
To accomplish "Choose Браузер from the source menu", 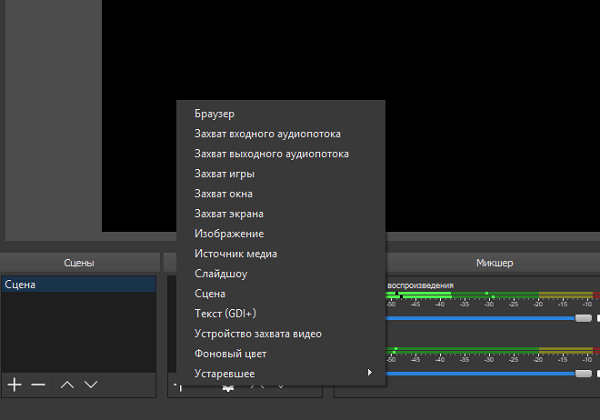I will (x=215, y=114).
